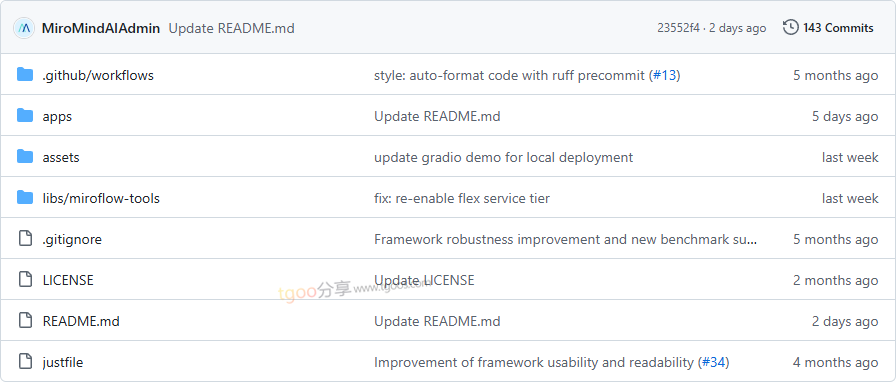This screenshot has width=896, height=382.
Task: Open the apps folder
Action: [57, 117]
